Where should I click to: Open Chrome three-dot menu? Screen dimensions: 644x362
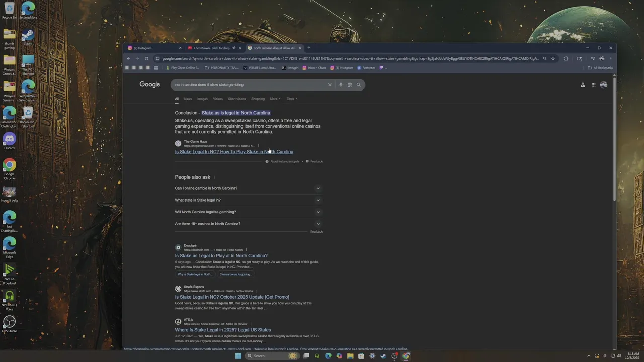point(611,58)
